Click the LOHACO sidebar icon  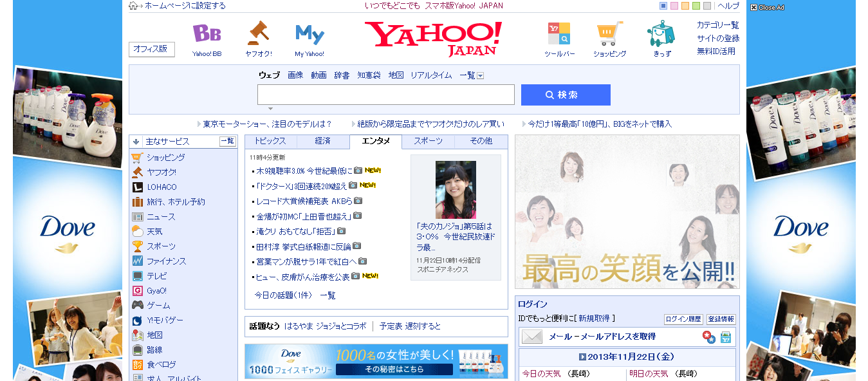(137, 187)
